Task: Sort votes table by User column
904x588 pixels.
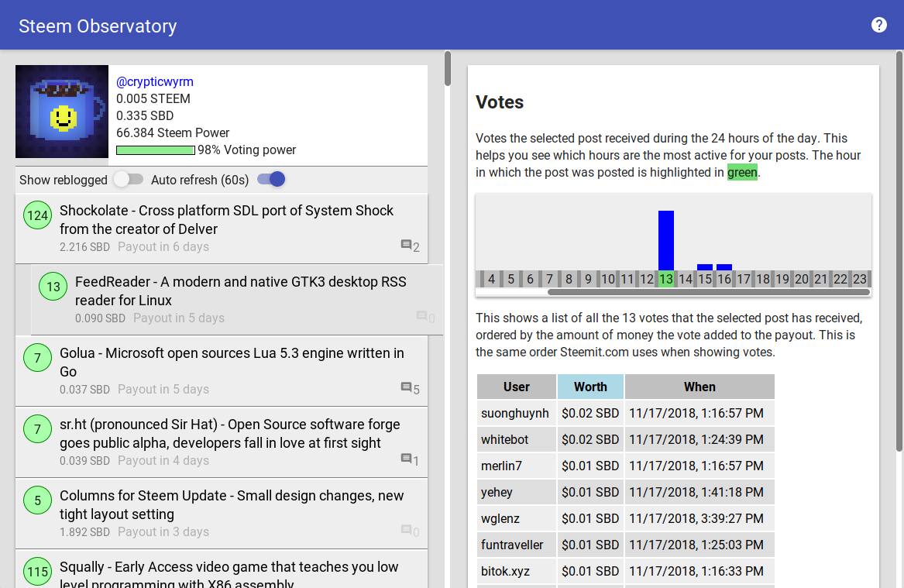Action: [517, 387]
